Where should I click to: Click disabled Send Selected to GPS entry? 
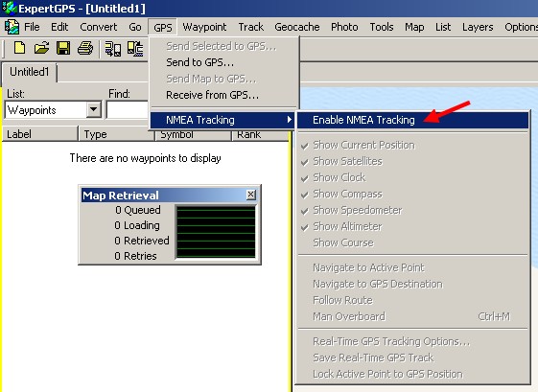pyautogui.click(x=223, y=46)
